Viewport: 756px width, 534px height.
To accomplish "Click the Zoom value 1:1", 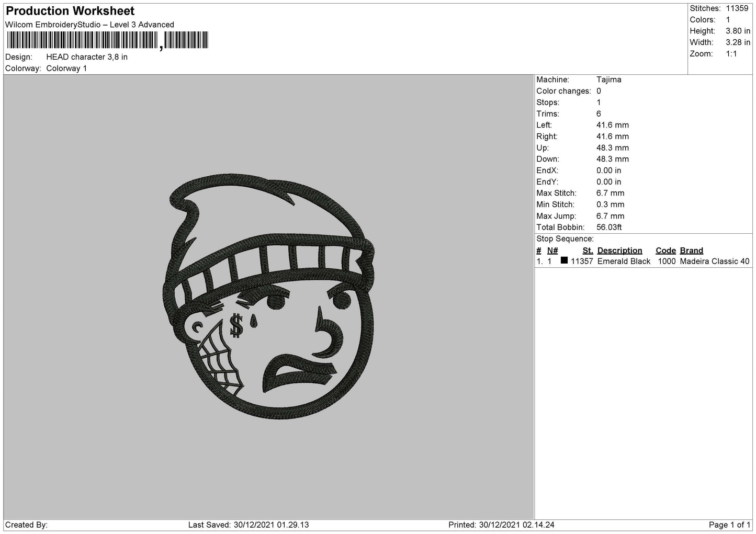I will pyautogui.click(x=731, y=54).
